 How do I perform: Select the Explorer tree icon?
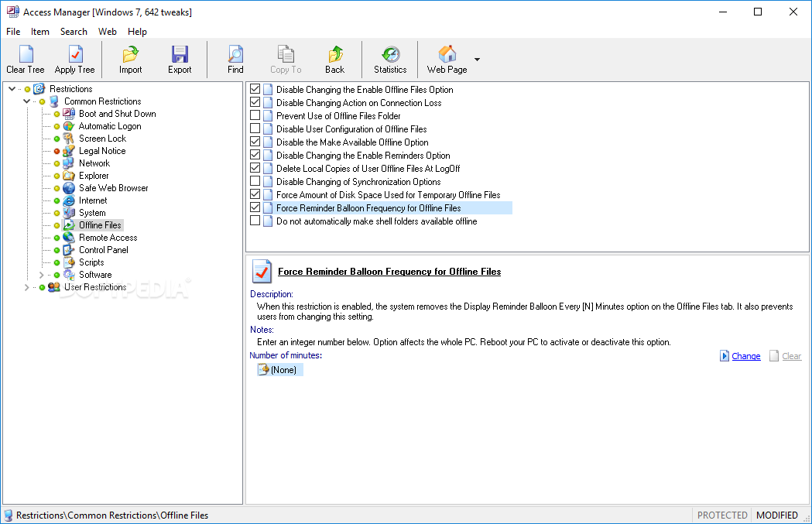tap(69, 176)
